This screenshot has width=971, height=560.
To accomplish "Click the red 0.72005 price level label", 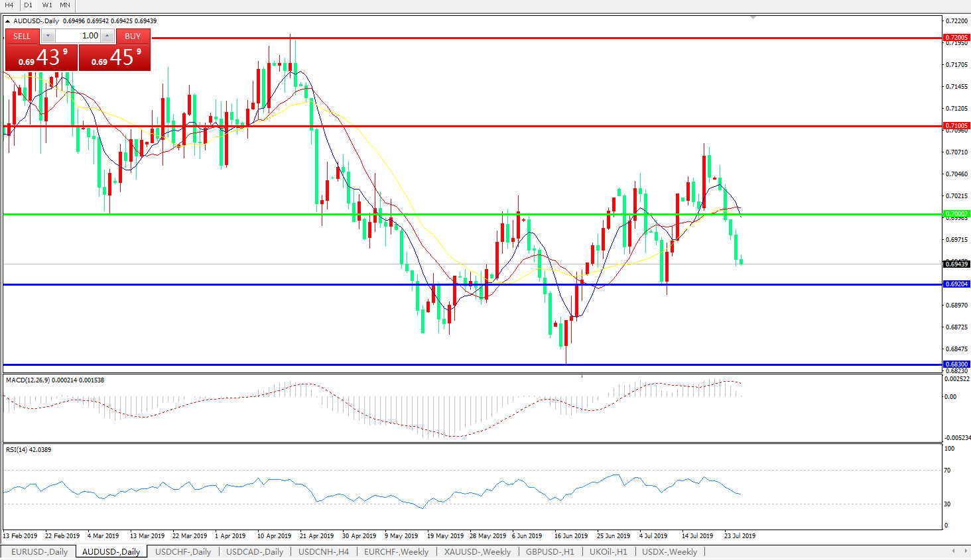I will tap(956, 38).
